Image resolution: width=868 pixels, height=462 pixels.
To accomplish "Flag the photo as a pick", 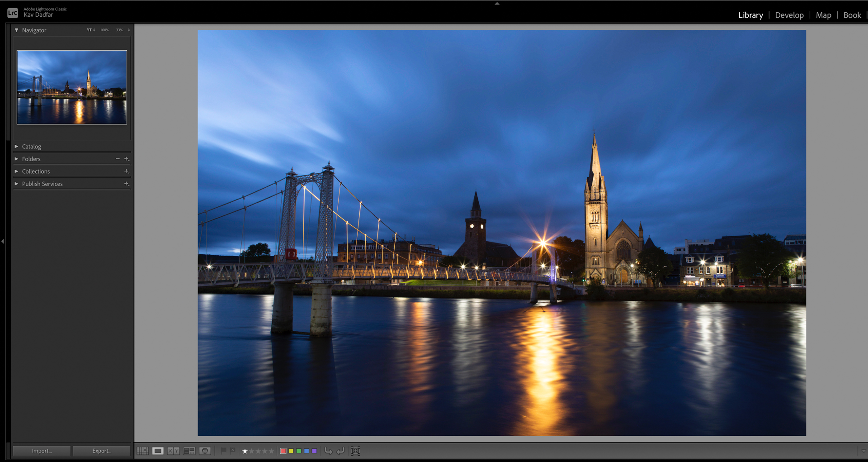I will point(223,451).
